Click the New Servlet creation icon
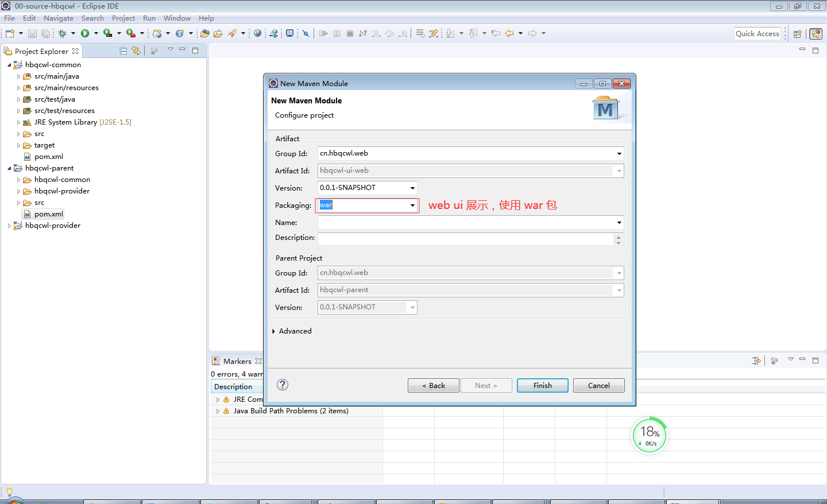The height and width of the screenshot is (504, 827). coord(180,33)
